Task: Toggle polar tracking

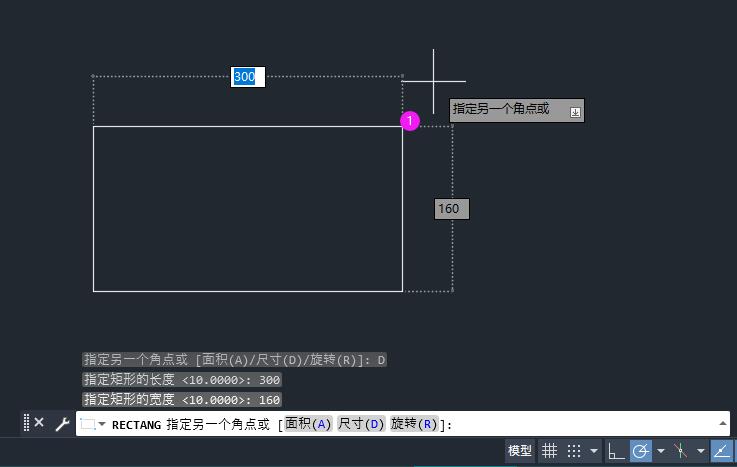Action: point(641,451)
